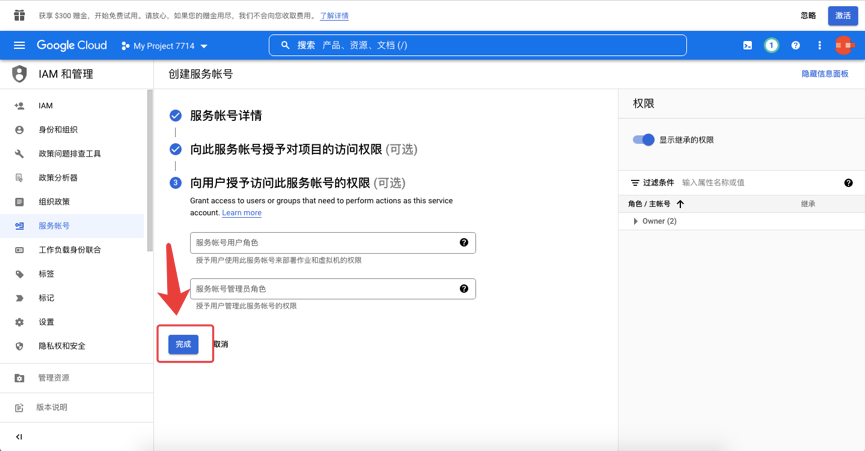Screen dimensions: 865x451
Task: Click the 激活 button
Action: click(x=843, y=15)
